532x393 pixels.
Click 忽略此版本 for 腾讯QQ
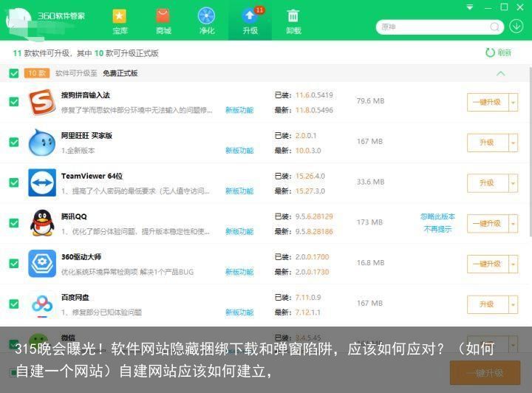(x=437, y=216)
